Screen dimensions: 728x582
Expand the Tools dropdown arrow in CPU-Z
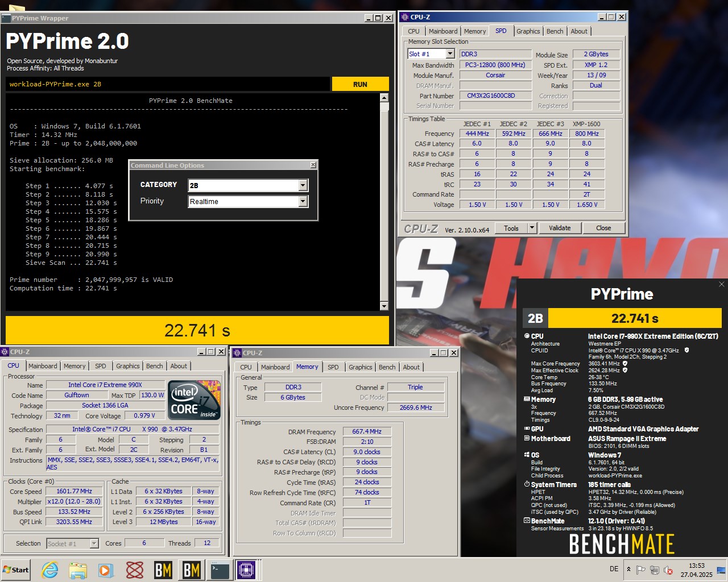click(532, 228)
